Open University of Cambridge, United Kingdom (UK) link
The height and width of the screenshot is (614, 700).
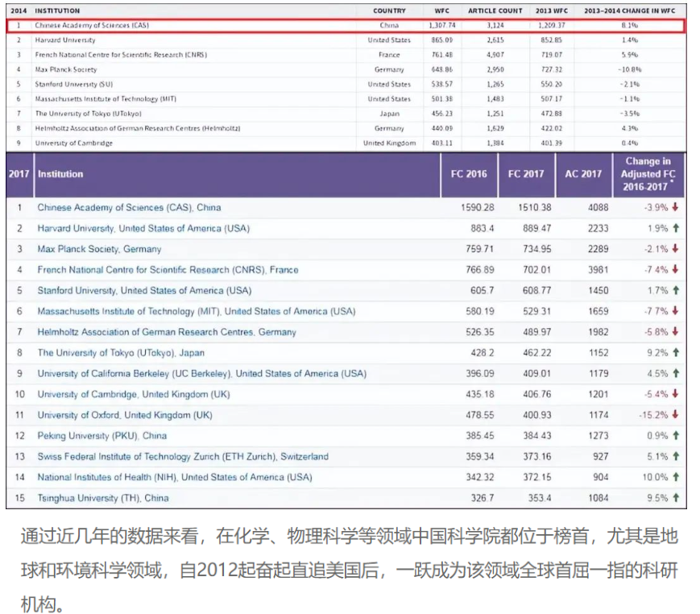click(x=134, y=394)
